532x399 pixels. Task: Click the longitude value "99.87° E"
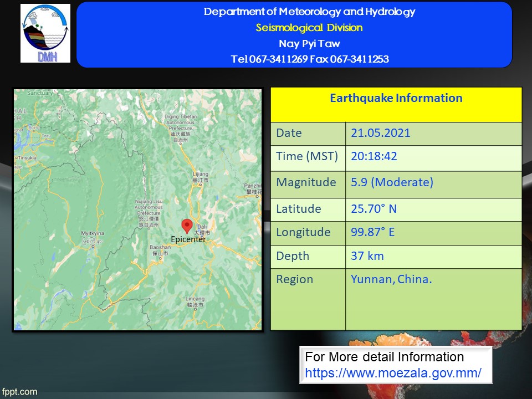[x=372, y=232]
